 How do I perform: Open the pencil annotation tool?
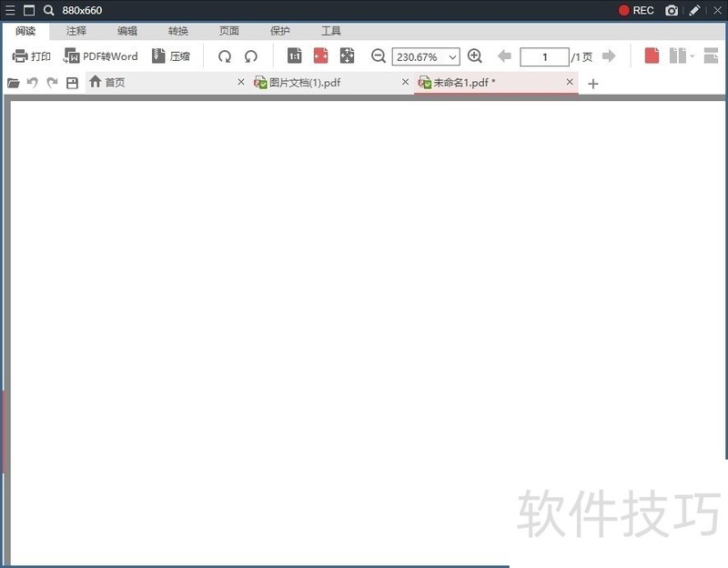click(x=694, y=10)
